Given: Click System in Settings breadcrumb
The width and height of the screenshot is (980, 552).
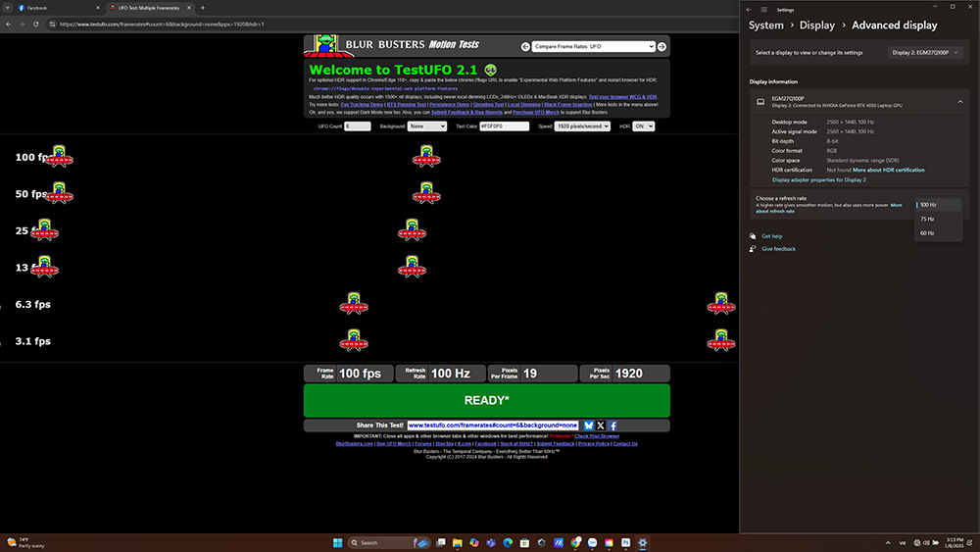Looking at the screenshot, I should coord(765,25).
